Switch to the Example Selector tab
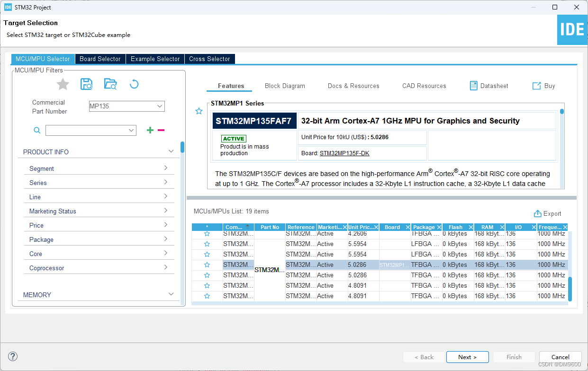This screenshot has width=588, height=371. pyautogui.click(x=155, y=59)
